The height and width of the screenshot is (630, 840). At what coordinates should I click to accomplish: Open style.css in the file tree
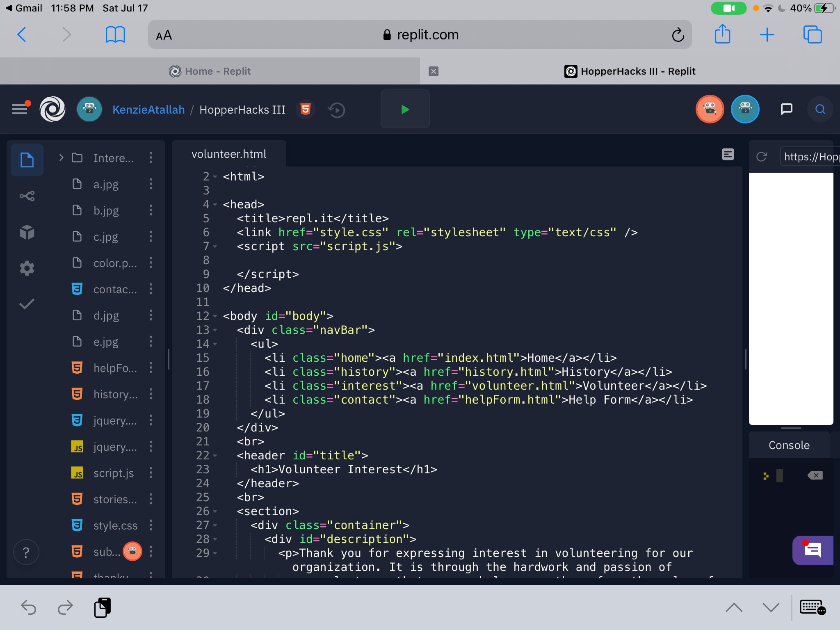tap(115, 525)
